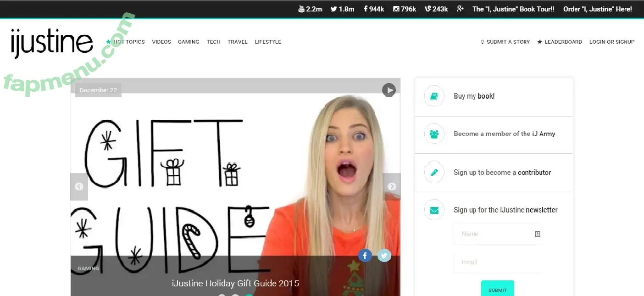Image resolution: width=644 pixels, height=296 pixels.
Task: Click the Gaming category tag on slide
Action: [89, 268]
